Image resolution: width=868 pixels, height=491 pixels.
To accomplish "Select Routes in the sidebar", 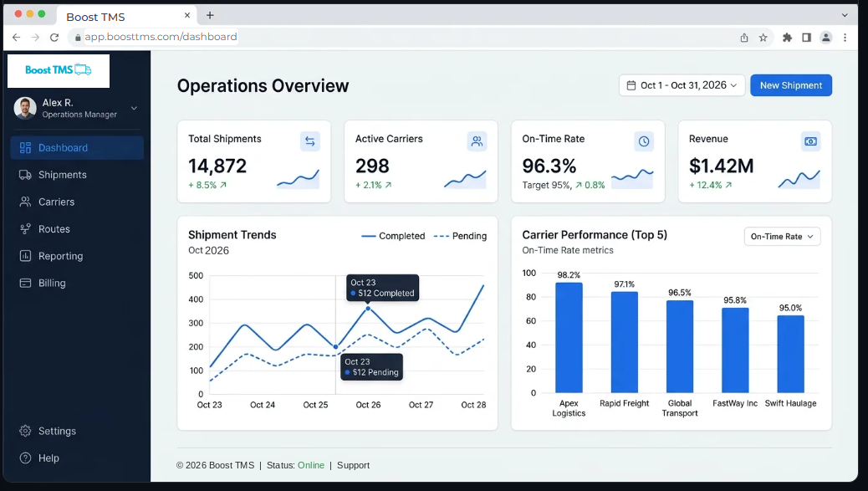I will tap(77, 229).
